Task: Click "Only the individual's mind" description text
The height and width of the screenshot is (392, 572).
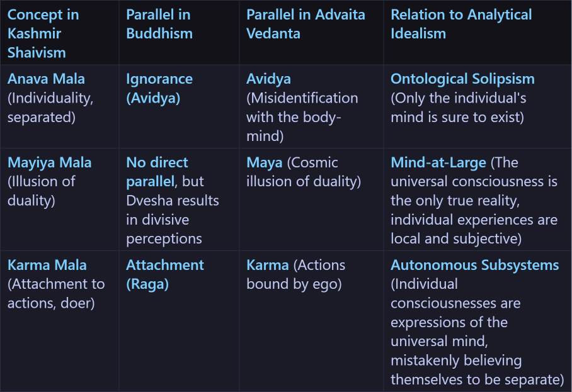Action: (x=458, y=108)
